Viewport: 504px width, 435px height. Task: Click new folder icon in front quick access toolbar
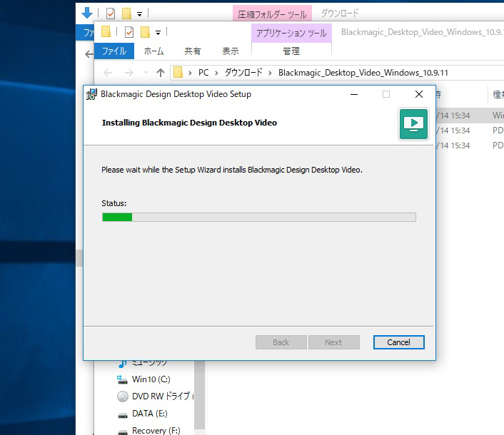[146, 32]
